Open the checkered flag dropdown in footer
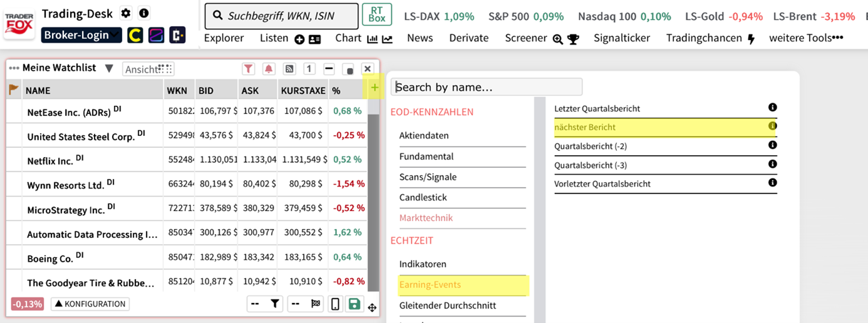The height and width of the screenshot is (323, 868). point(306,304)
